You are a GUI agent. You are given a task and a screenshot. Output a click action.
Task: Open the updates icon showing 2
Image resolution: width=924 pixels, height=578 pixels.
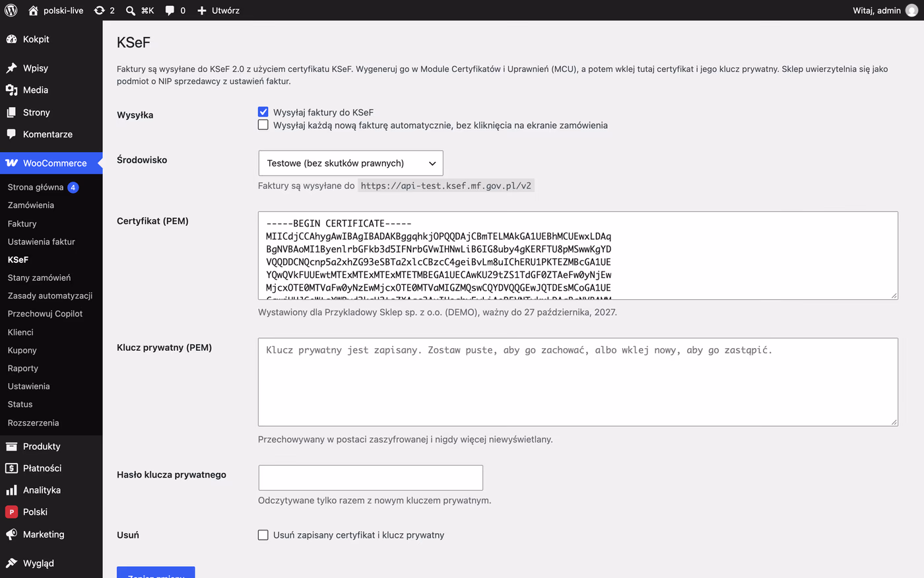pyautogui.click(x=99, y=10)
